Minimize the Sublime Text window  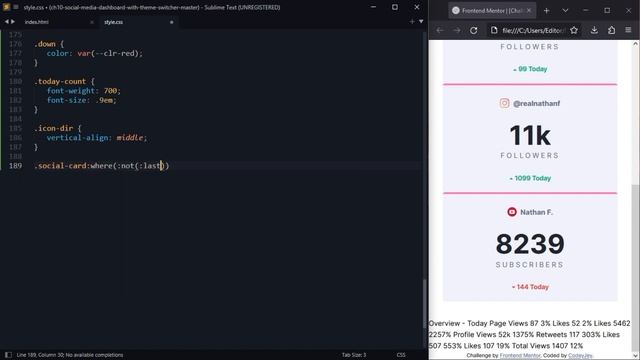[x=373, y=7]
